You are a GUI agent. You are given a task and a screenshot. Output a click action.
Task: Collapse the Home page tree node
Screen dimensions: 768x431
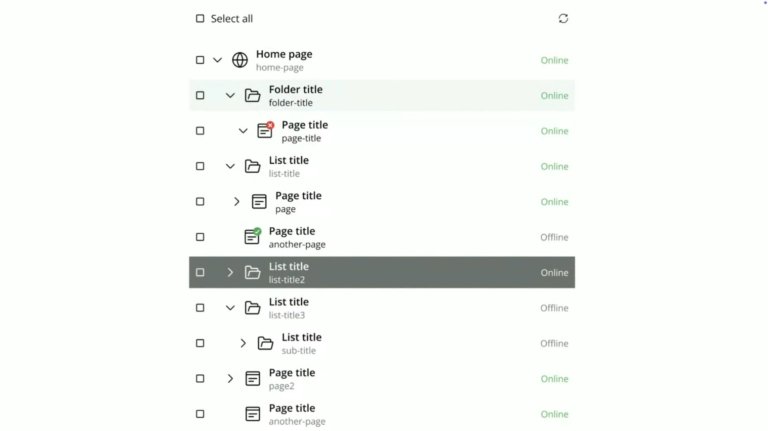click(218, 60)
